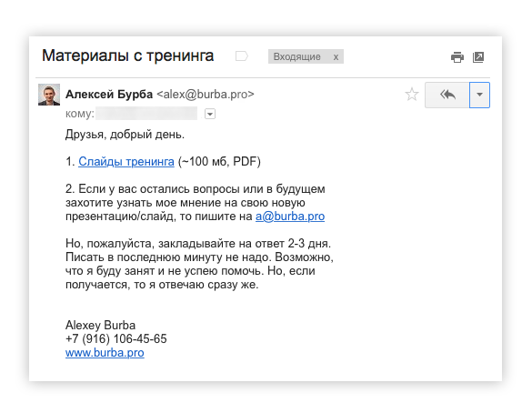Click the importance marker label icon

click(242, 56)
